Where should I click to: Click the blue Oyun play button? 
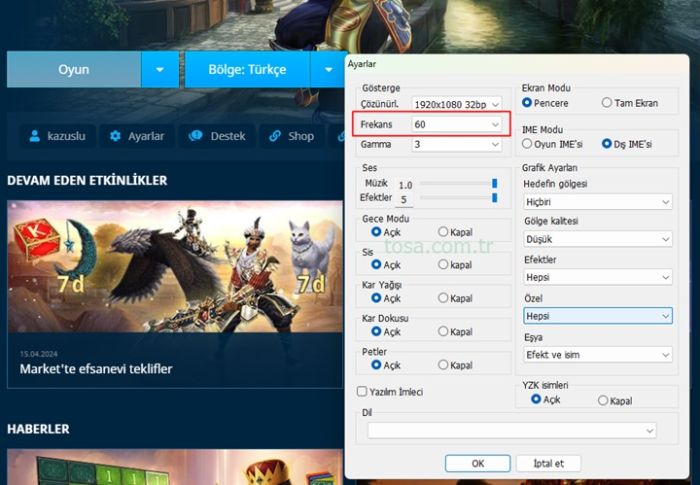point(73,70)
